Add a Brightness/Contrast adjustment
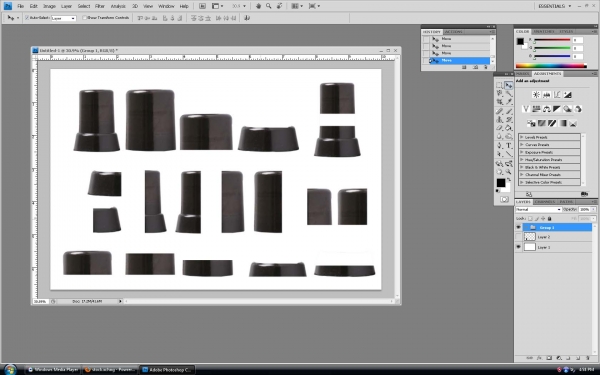Image resolution: width=600 pixels, height=375 pixels. (536, 95)
